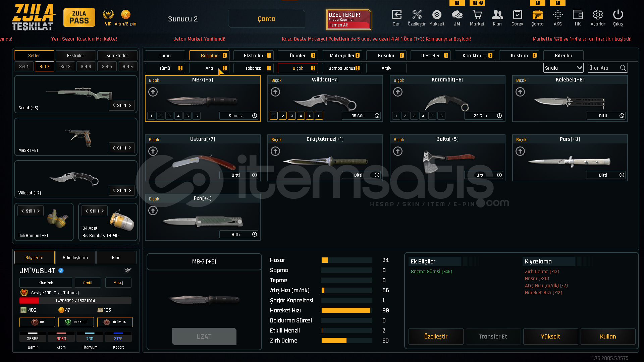Click the VIP crown icon

tap(108, 14)
